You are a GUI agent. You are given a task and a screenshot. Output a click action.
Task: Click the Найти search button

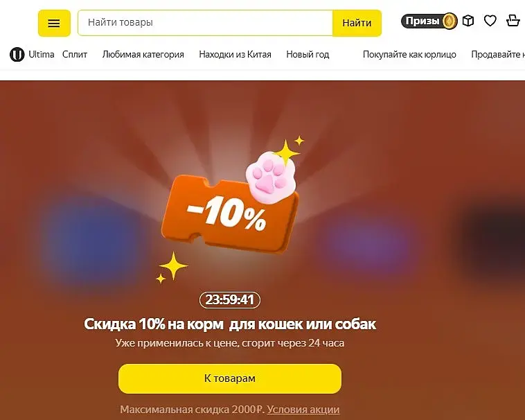(357, 23)
